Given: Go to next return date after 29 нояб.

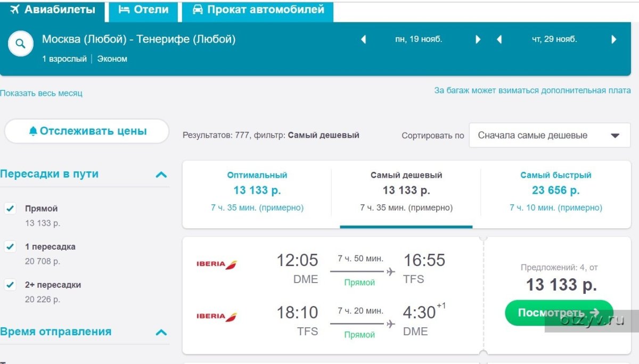Looking at the screenshot, I should pyautogui.click(x=614, y=39).
